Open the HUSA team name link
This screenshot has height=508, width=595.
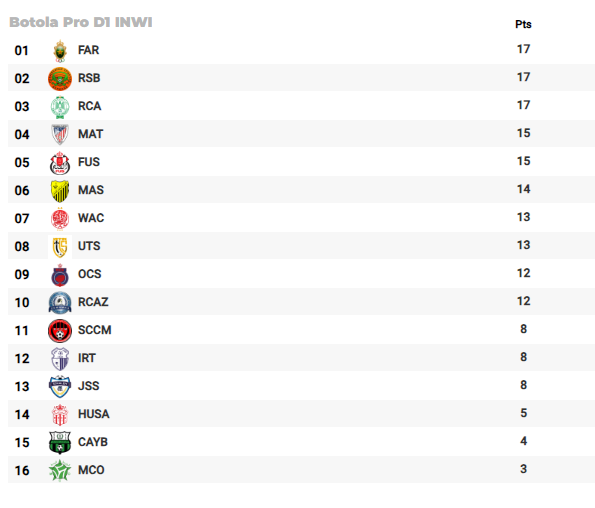pyautogui.click(x=94, y=414)
